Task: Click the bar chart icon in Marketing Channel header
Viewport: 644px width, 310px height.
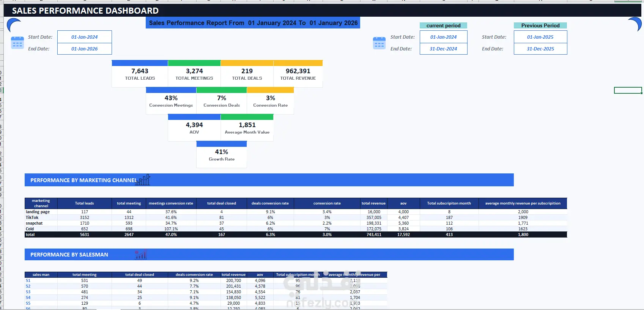Action: 143,180
